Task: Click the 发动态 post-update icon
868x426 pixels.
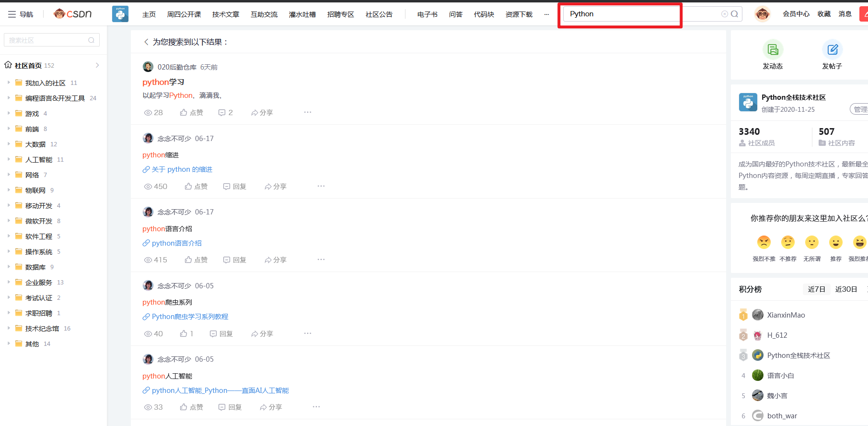Action: 773,49
